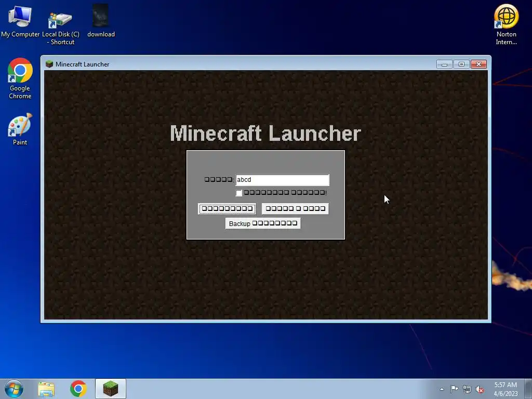Click the Show Desktop strip on the taskbar
This screenshot has width=532, height=399.
coord(528,389)
